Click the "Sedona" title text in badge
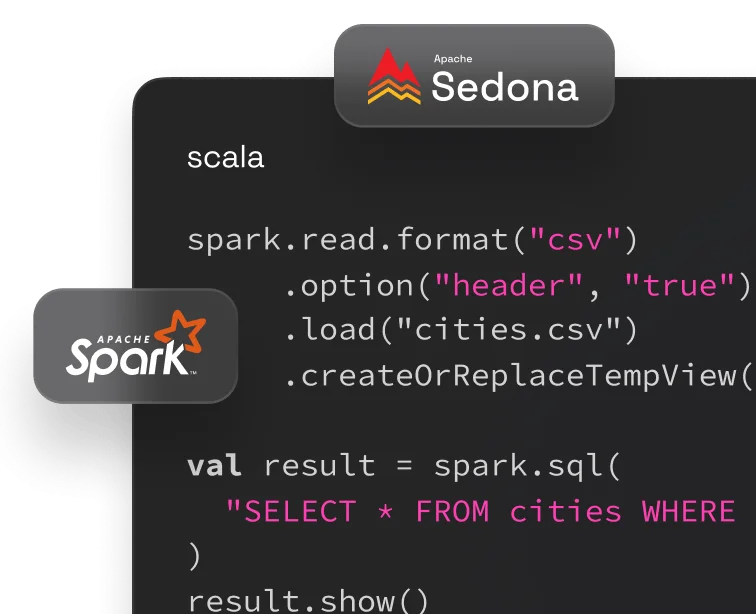 pyautogui.click(x=504, y=87)
